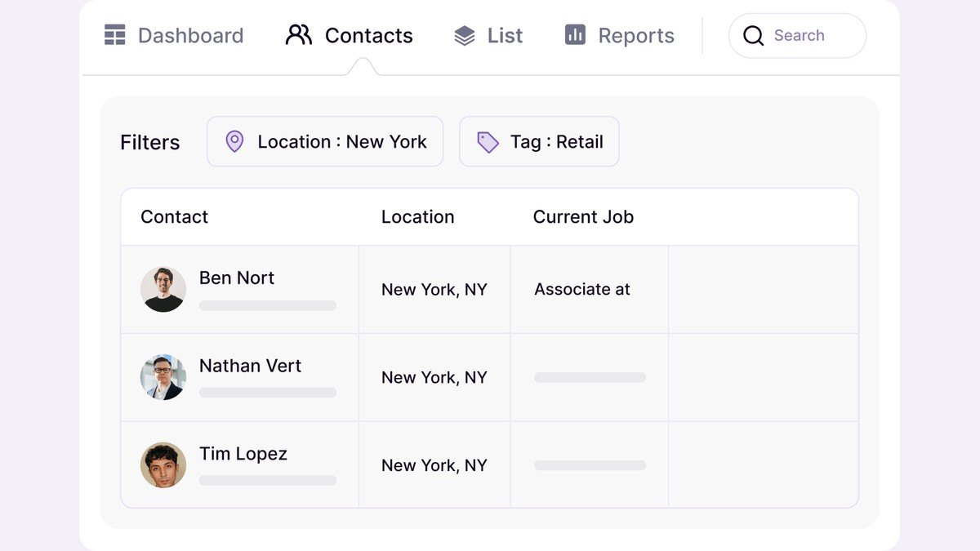980x551 pixels.
Task: Click the Location column header
Action: point(417,217)
